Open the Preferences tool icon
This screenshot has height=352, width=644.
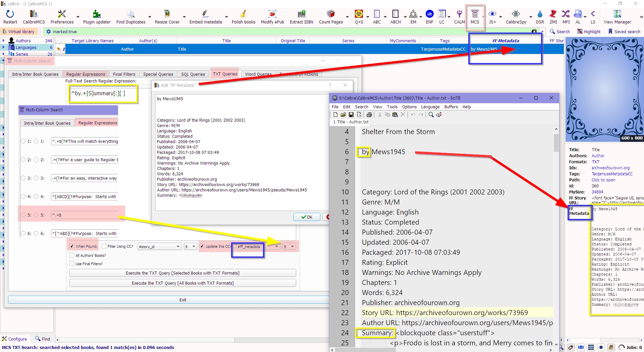[x=62, y=14]
